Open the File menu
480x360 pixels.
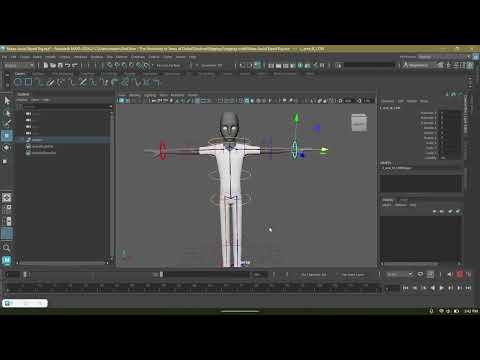(x=5, y=57)
